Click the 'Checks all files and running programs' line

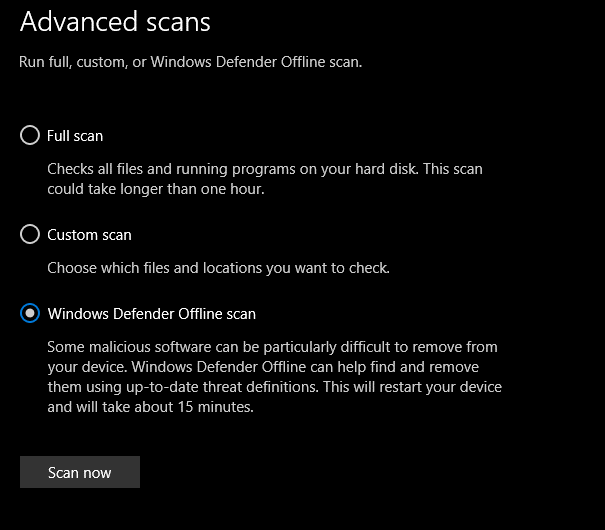click(265, 169)
